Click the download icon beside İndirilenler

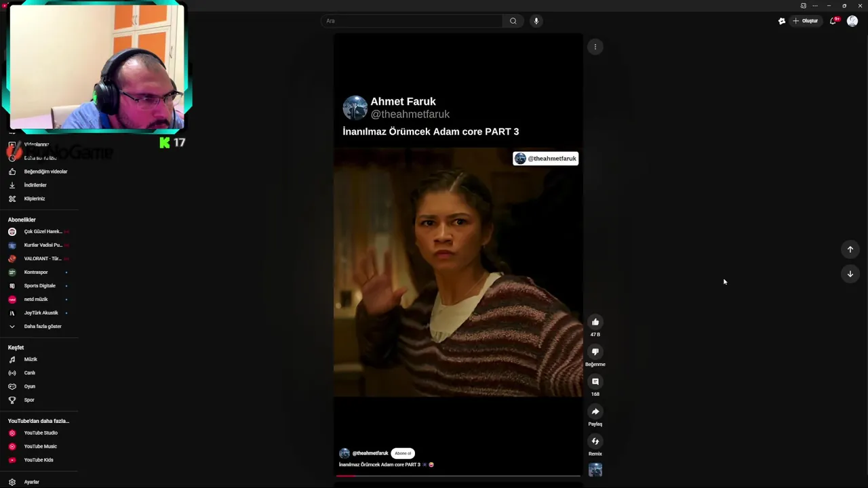12,185
